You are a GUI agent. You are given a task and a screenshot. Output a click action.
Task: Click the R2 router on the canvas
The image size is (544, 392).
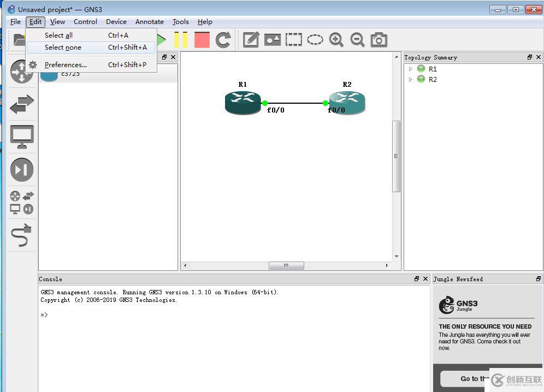(x=347, y=102)
